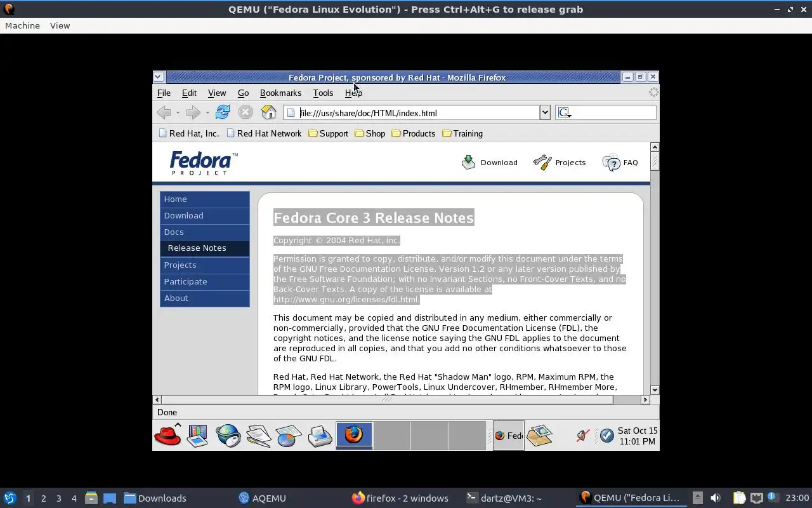Open About in the sidebar

pos(205,298)
